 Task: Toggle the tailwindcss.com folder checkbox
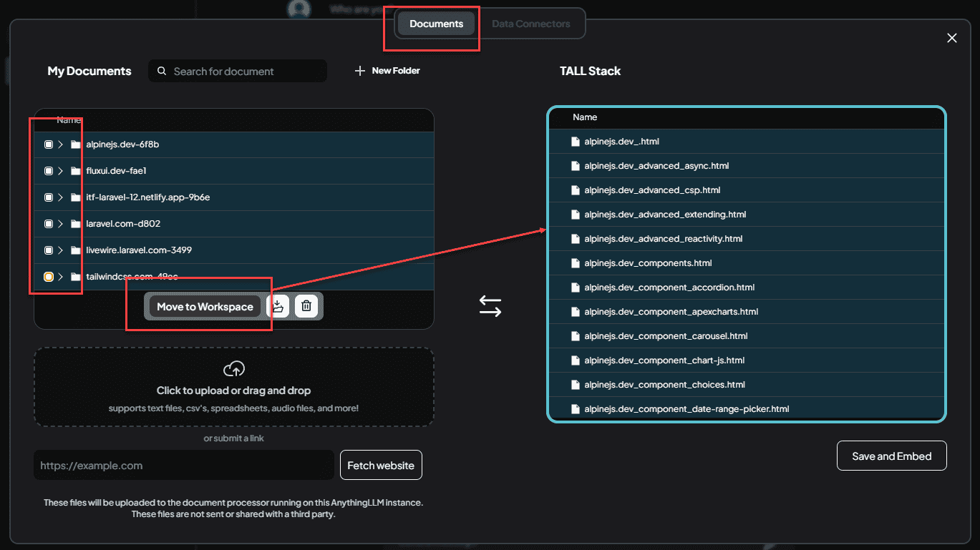click(49, 277)
